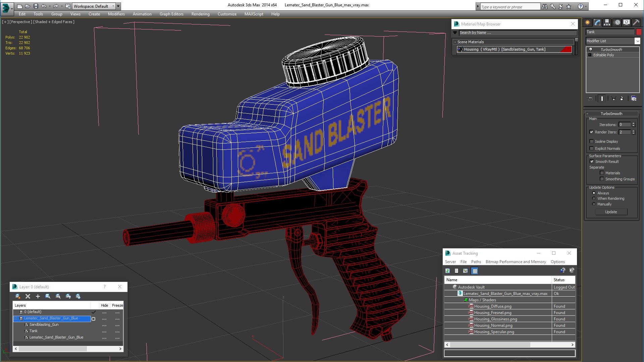The height and width of the screenshot is (362, 644).
Task: Click Make Unique icon under modifier stack
Action: pyautogui.click(x=613, y=99)
